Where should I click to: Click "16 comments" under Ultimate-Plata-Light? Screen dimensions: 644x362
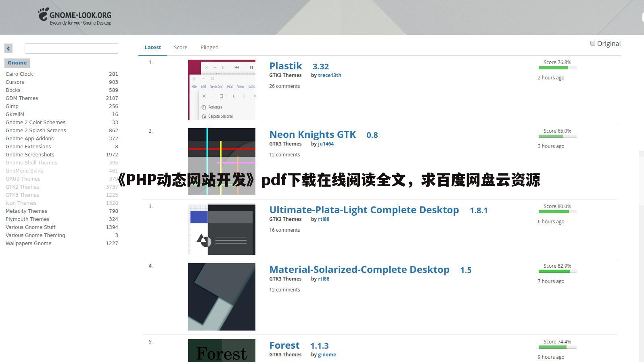coord(284,230)
